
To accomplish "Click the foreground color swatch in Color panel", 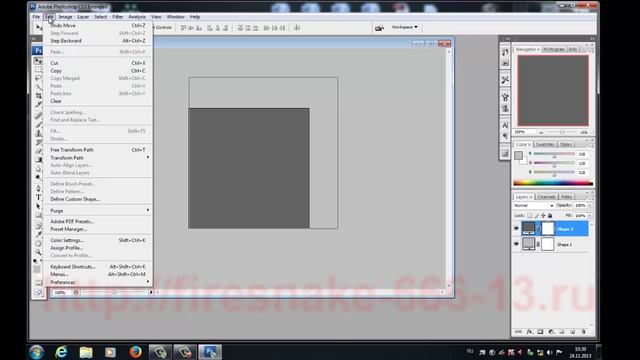I will click(x=518, y=155).
